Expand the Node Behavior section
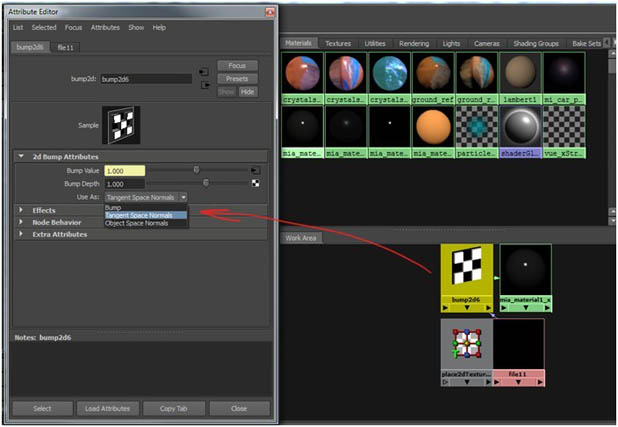The width and height of the screenshot is (618, 427). click(21, 222)
